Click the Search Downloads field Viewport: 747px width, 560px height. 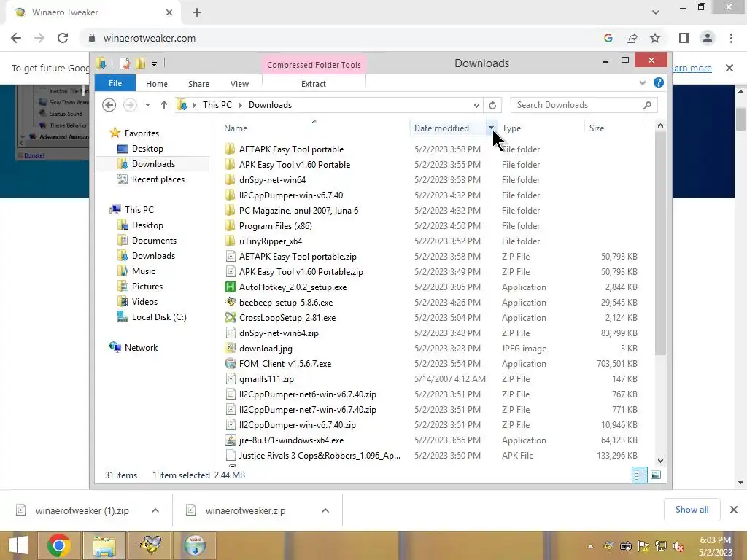[584, 105]
